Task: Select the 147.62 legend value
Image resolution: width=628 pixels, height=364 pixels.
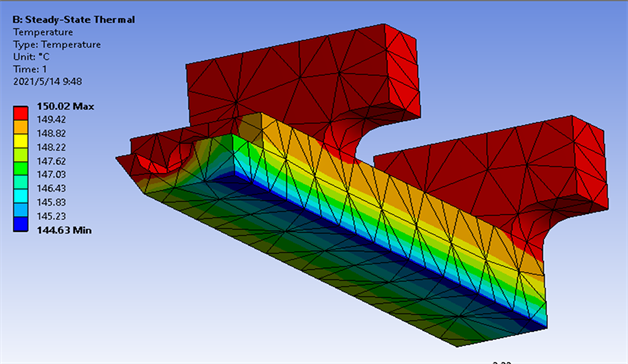Action: [51, 161]
